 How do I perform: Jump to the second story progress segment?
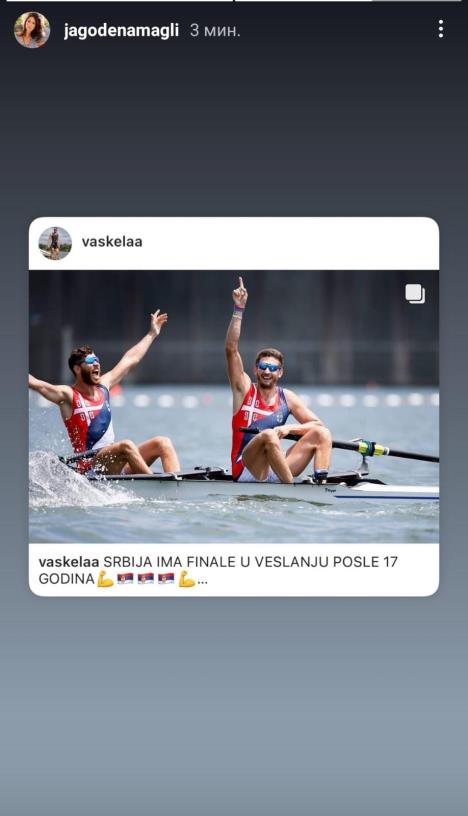tap(348, 1)
